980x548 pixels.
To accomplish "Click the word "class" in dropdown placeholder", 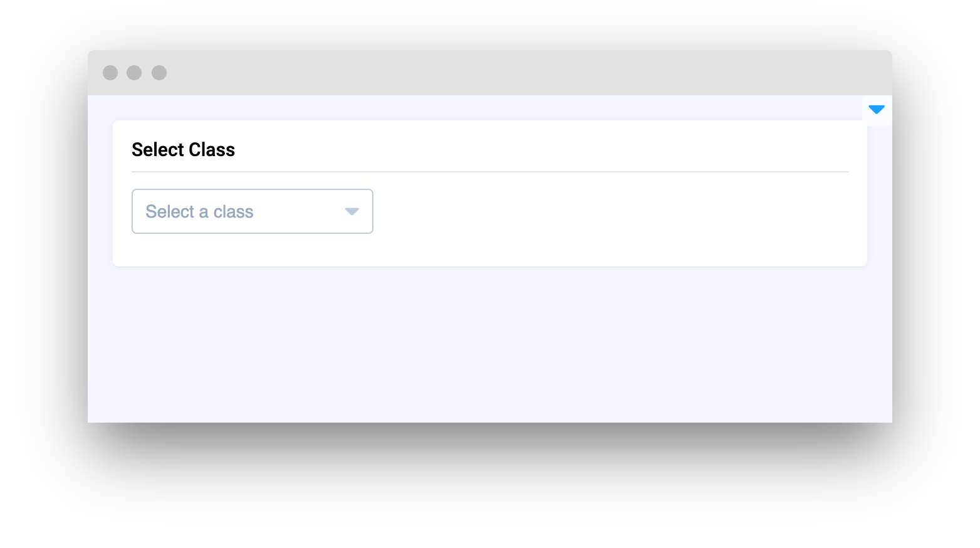I will 233,212.
